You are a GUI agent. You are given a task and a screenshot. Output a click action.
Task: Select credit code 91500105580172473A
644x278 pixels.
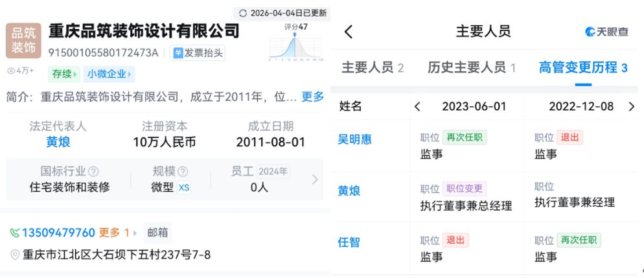104,53
